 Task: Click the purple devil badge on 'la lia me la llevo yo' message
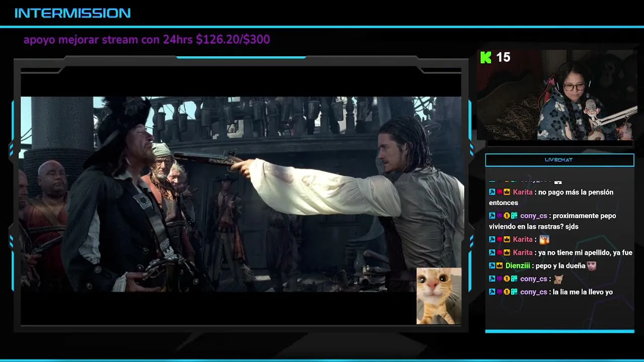coord(500,292)
